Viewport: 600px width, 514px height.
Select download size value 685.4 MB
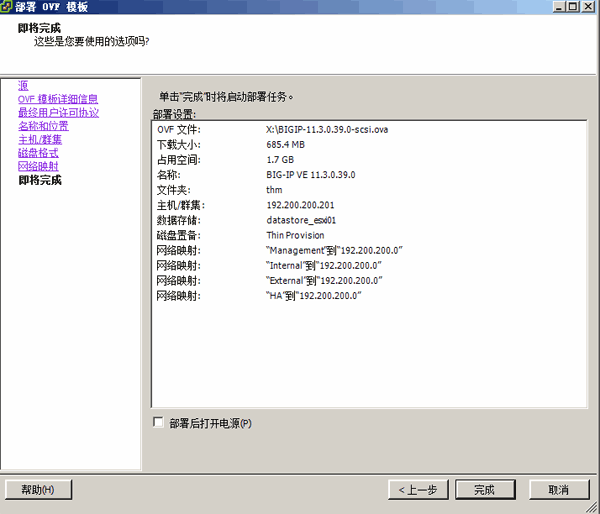point(285,145)
